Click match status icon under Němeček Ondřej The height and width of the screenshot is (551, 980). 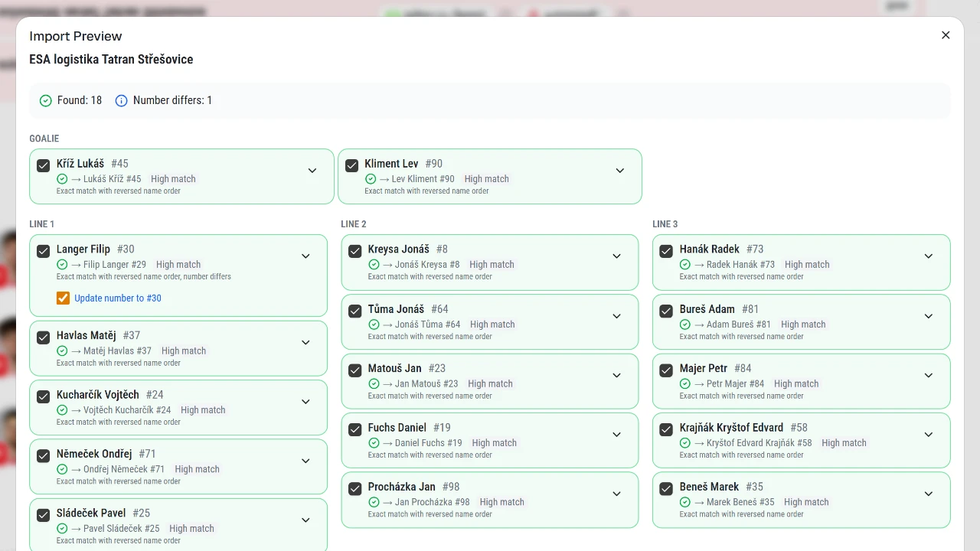62,470
